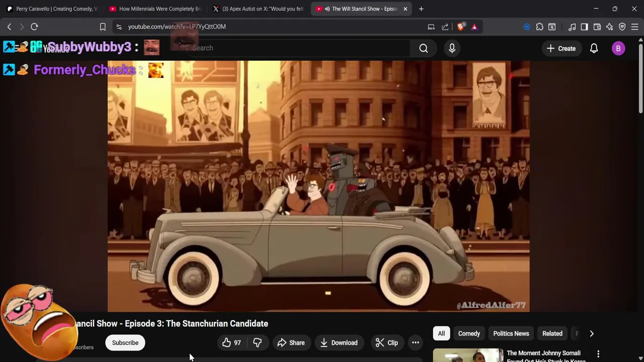Bookmark this page in the address bar
This screenshot has width=644, height=362.
103,27
